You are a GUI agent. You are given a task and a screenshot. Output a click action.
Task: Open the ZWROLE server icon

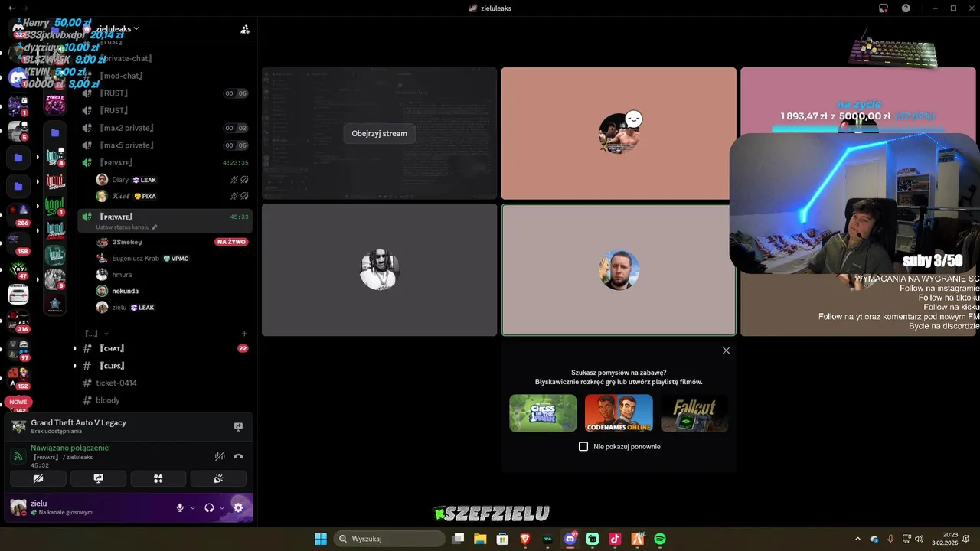coord(55,104)
